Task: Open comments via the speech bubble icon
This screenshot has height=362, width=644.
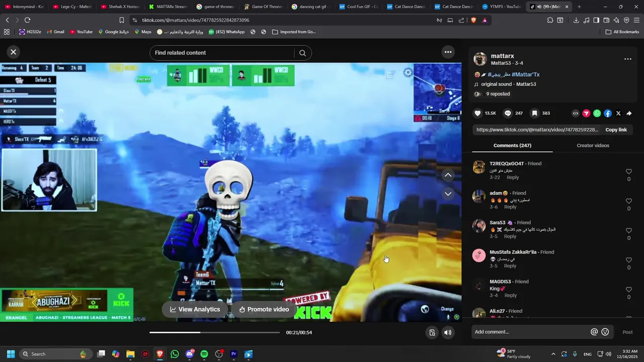Action: click(x=508, y=114)
